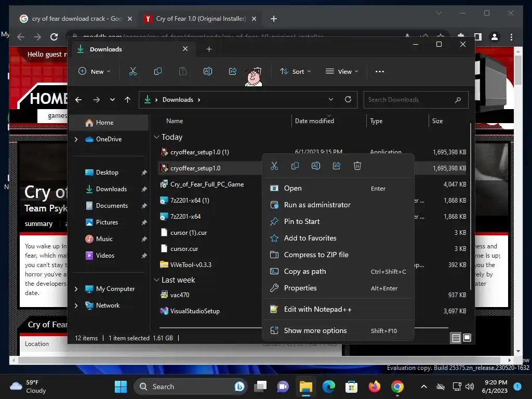Go up one folder level
The height and width of the screenshot is (399, 532).
128,100
